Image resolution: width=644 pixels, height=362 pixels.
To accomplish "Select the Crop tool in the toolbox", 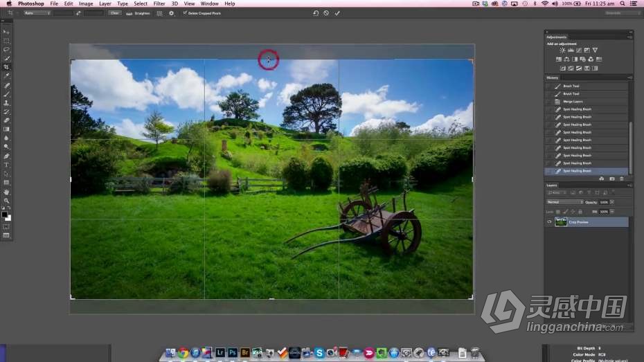I will (x=6, y=67).
